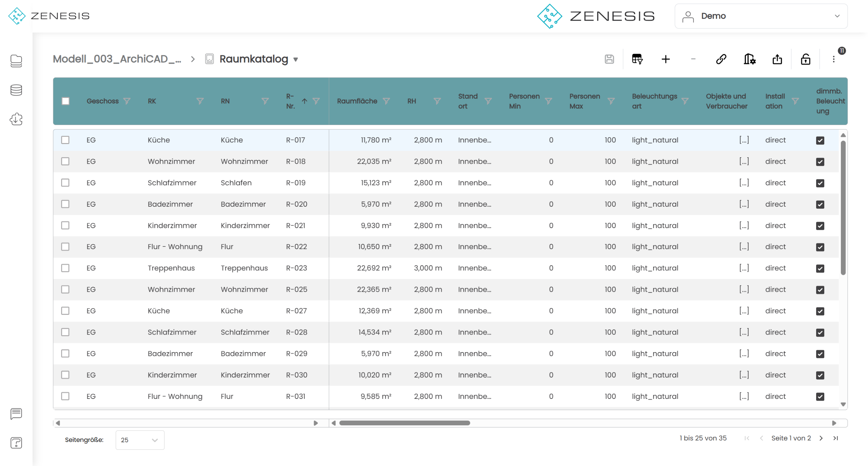
Task: Check the header select-all checkbox
Action: click(65, 101)
